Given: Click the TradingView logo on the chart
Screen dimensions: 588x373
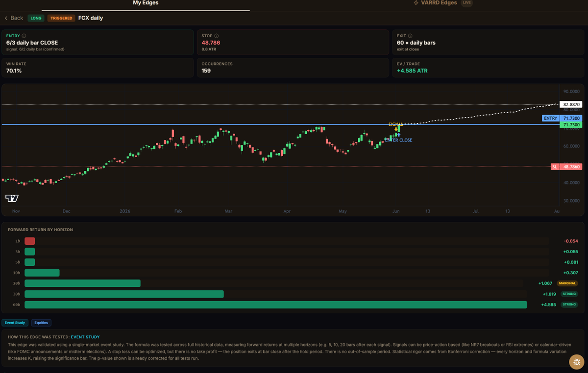Looking at the screenshot, I should coord(12,198).
